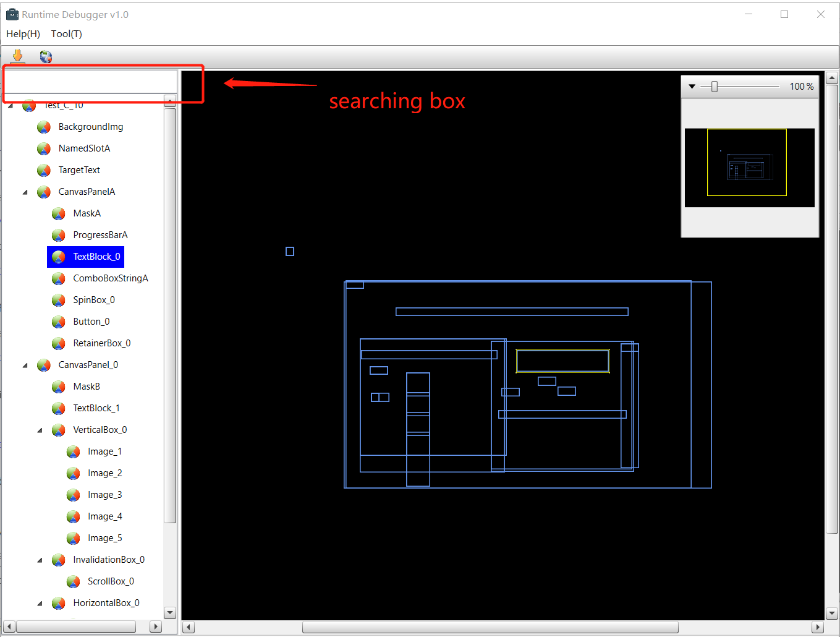Collapse the InvalidationBox_0 tree node
840x637 pixels.
(40, 560)
